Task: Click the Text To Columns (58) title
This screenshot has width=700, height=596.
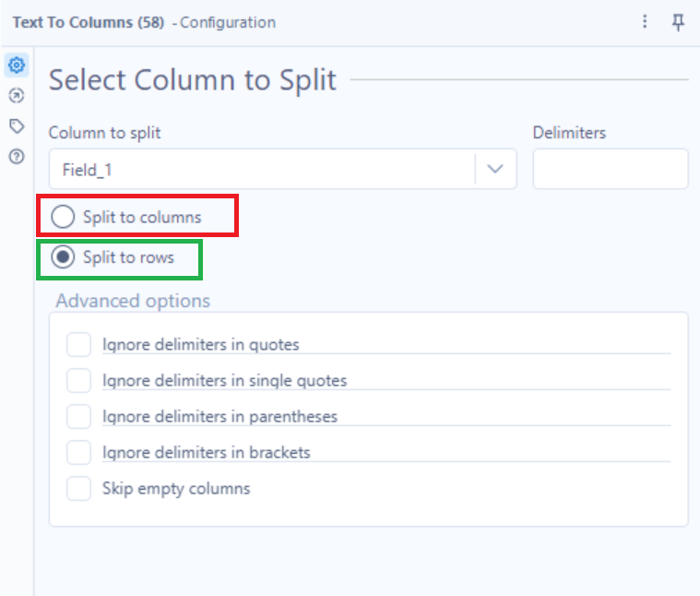Action: [88, 22]
